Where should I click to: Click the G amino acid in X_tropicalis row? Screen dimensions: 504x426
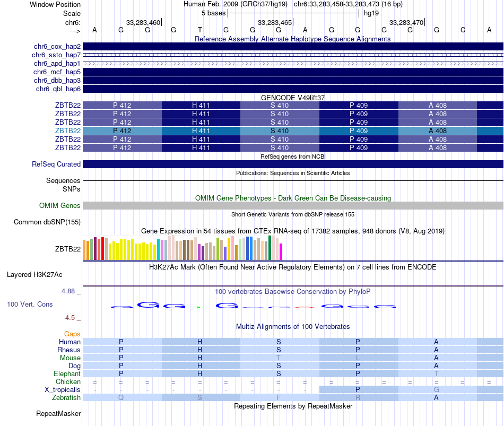point(437,390)
